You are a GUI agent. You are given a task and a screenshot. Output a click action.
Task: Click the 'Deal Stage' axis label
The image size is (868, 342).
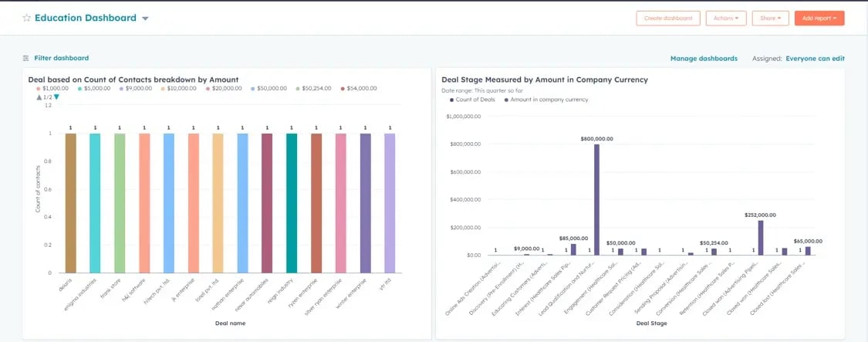[x=651, y=323]
